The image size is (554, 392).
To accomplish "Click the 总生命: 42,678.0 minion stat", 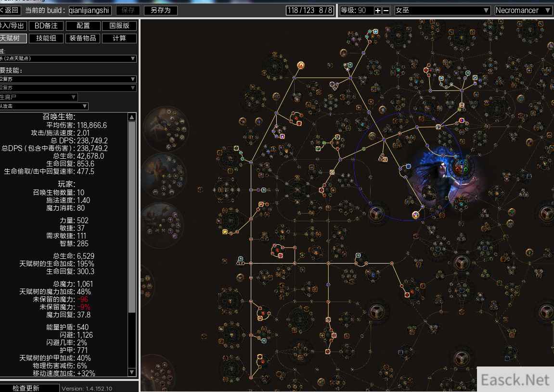I will coord(78,156).
